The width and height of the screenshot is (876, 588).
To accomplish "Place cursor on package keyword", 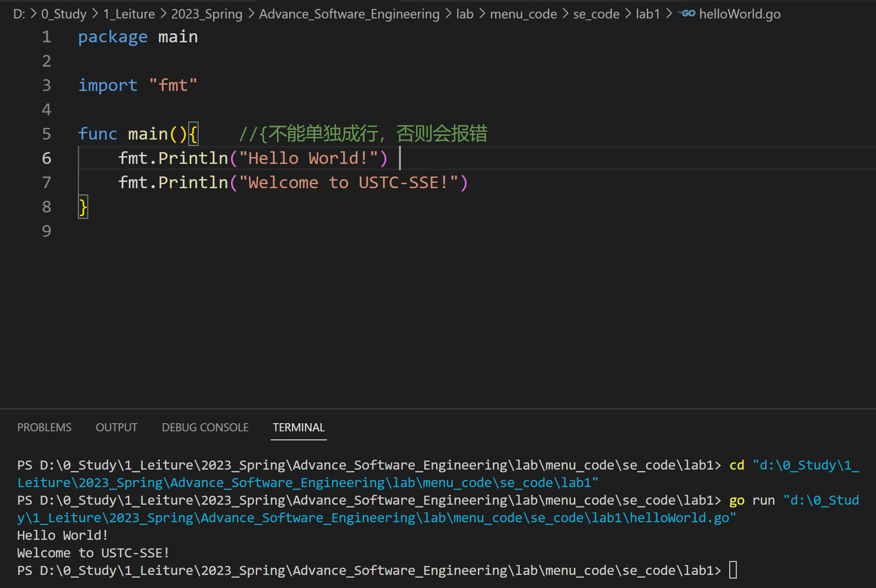I will 113,37.
